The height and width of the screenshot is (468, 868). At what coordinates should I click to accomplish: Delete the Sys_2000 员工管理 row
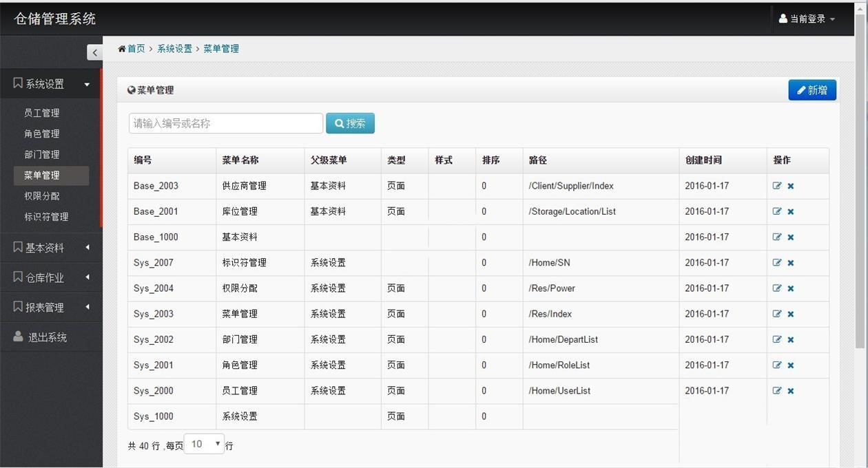(791, 390)
